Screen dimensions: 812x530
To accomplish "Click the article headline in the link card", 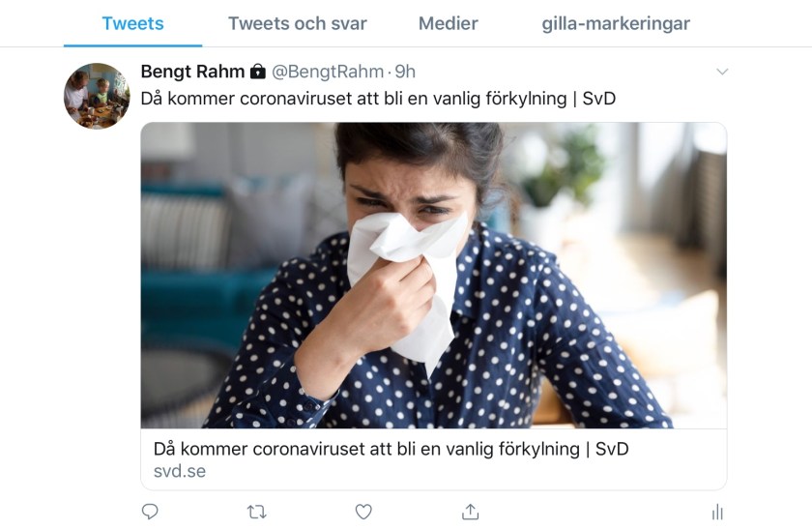I will click(391, 449).
